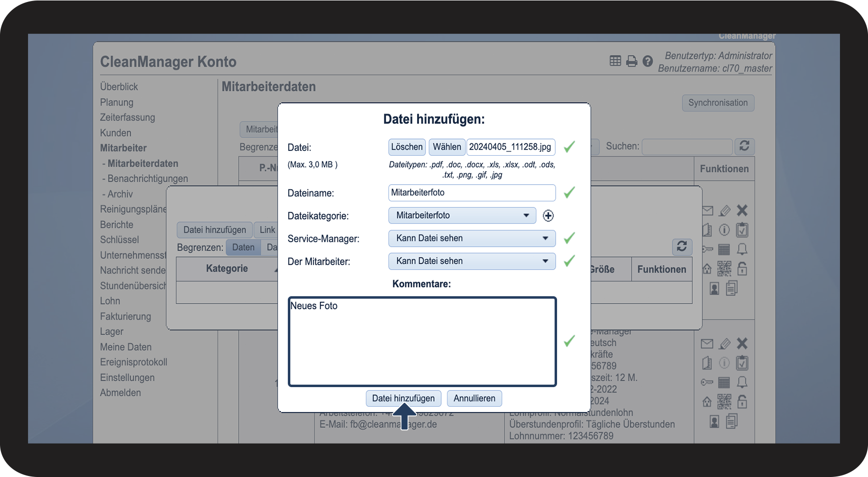
Task: Click the key icon in the lower function group
Action: tap(707, 382)
